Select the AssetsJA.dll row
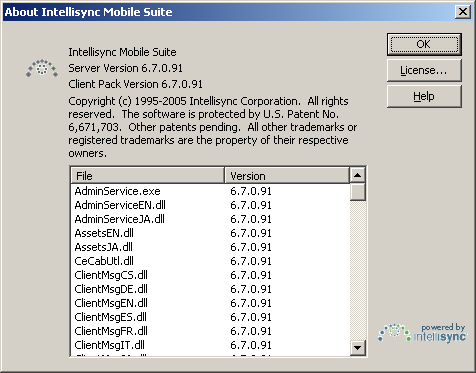 (210, 247)
